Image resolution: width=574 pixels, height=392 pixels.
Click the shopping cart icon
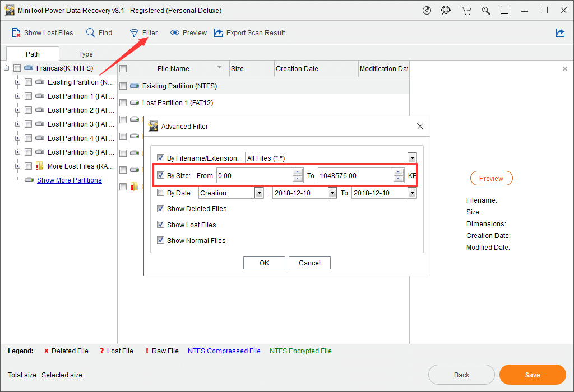pos(466,11)
